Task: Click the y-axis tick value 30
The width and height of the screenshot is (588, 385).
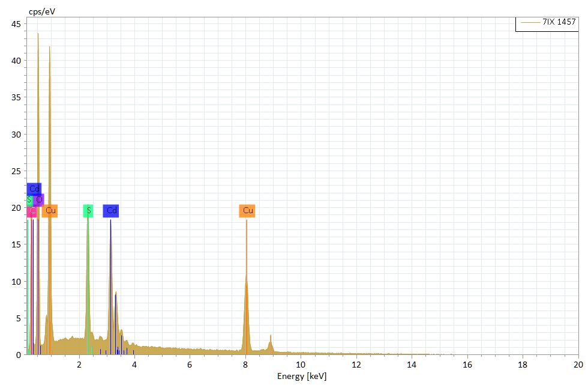Action: (x=16, y=135)
